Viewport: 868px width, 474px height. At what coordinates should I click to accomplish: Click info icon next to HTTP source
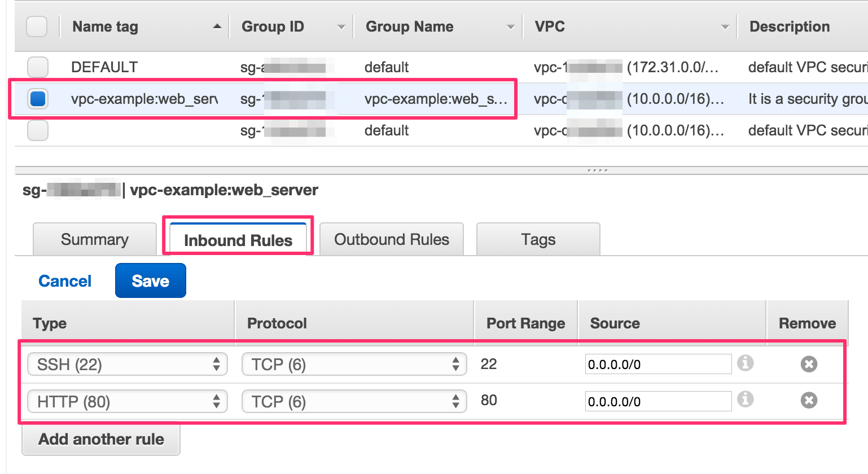coord(746,400)
